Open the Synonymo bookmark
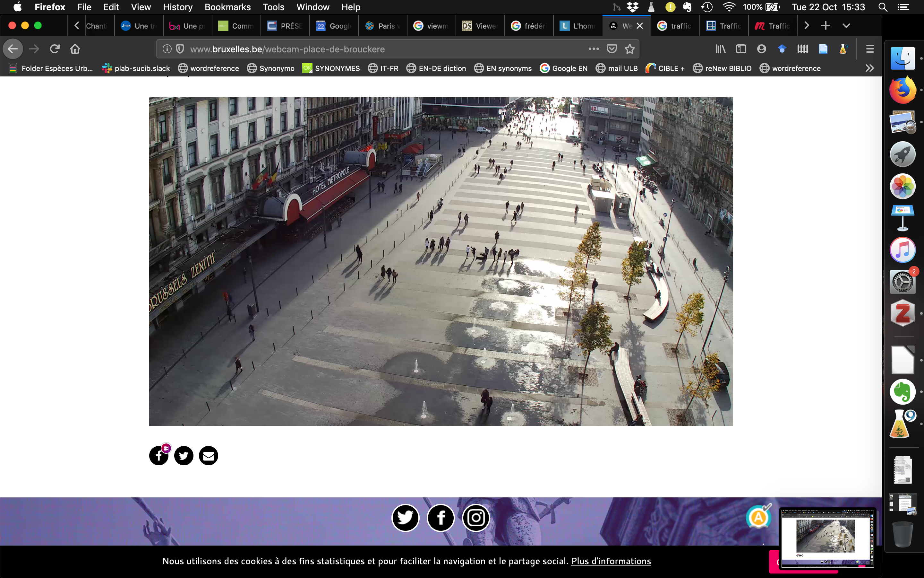Image resolution: width=924 pixels, height=578 pixels. [271, 68]
